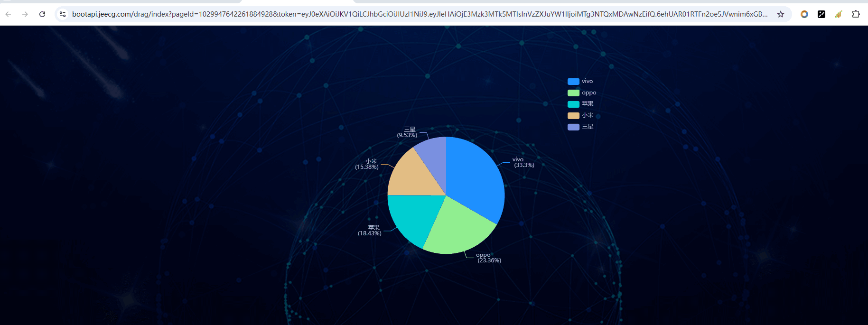Click the oppo legend label

click(x=589, y=93)
